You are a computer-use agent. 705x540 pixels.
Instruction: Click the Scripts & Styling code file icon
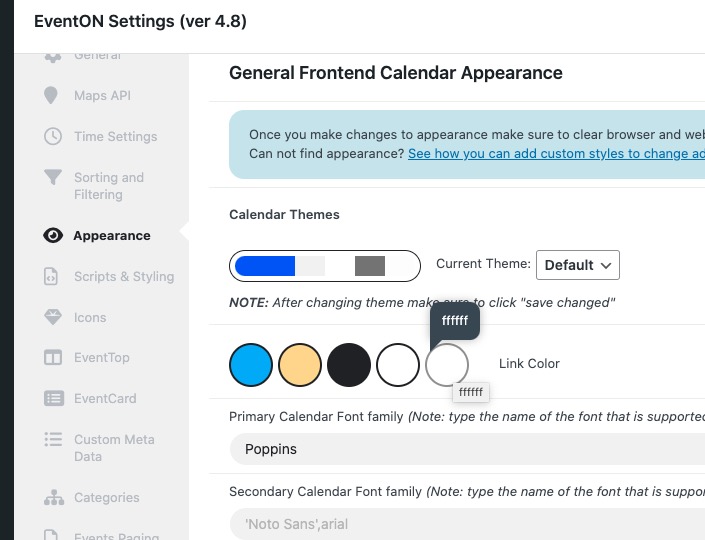pyautogui.click(x=51, y=277)
